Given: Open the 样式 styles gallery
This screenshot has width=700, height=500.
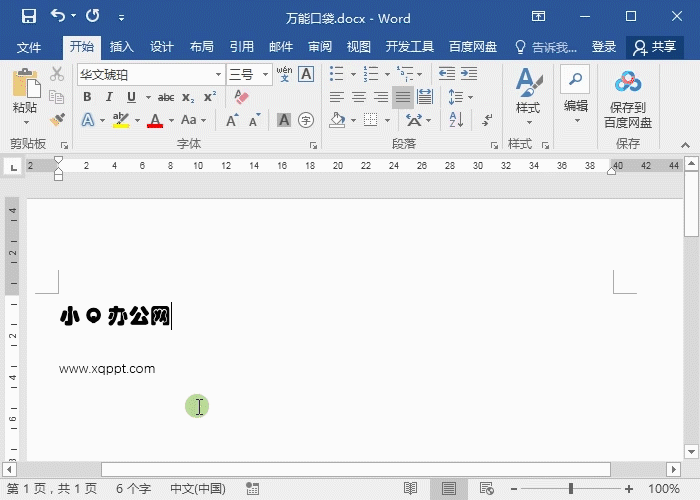Looking at the screenshot, I should pyautogui.click(x=528, y=96).
